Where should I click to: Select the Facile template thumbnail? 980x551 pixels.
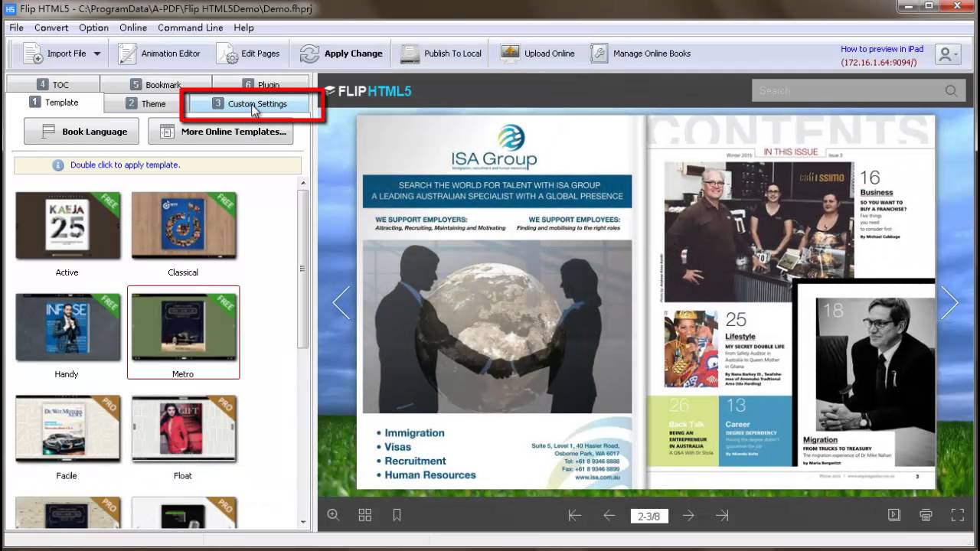pyautogui.click(x=67, y=429)
